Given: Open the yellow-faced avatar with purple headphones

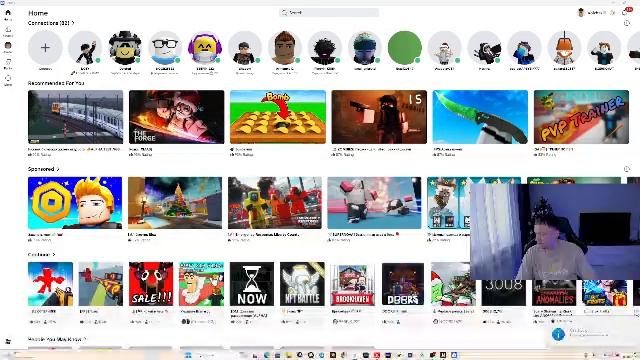Looking at the screenshot, I should [x=205, y=48].
